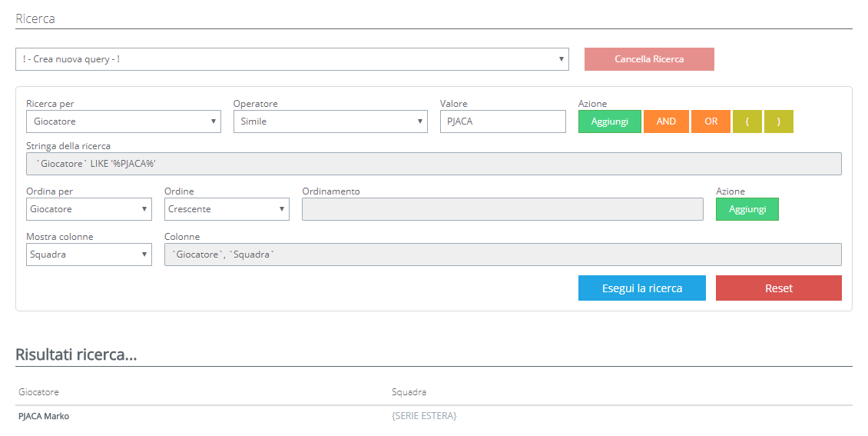Add an open parenthesis to the query
This screenshot has height=436, width=868.
pyautogui.click(x=747, y=121)
